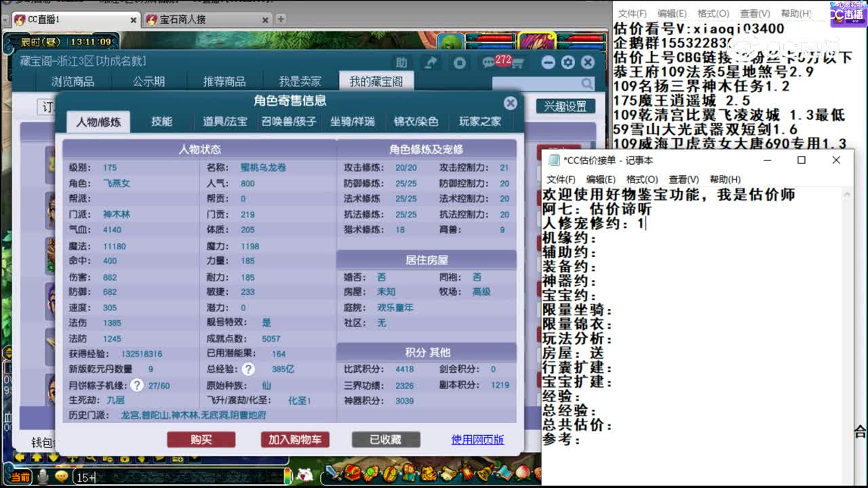Click the red 购买 button
868x488 pixels.
tap(201, 439)
